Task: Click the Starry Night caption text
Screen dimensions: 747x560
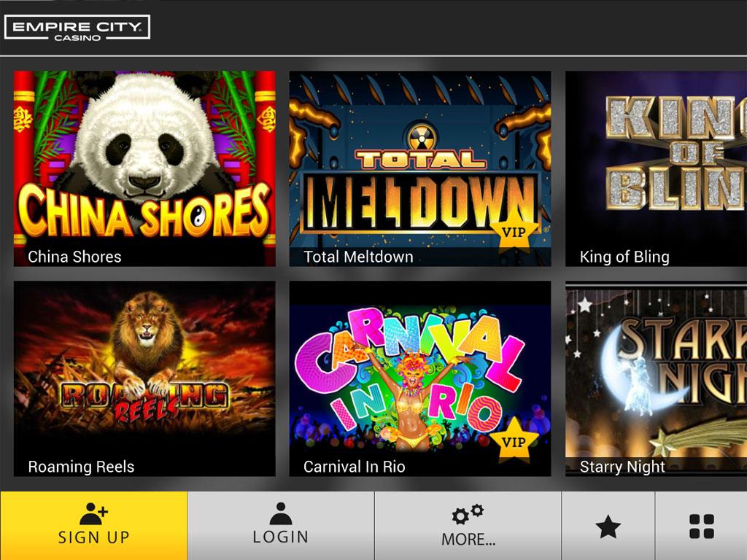Action: (x=622, y=467)
